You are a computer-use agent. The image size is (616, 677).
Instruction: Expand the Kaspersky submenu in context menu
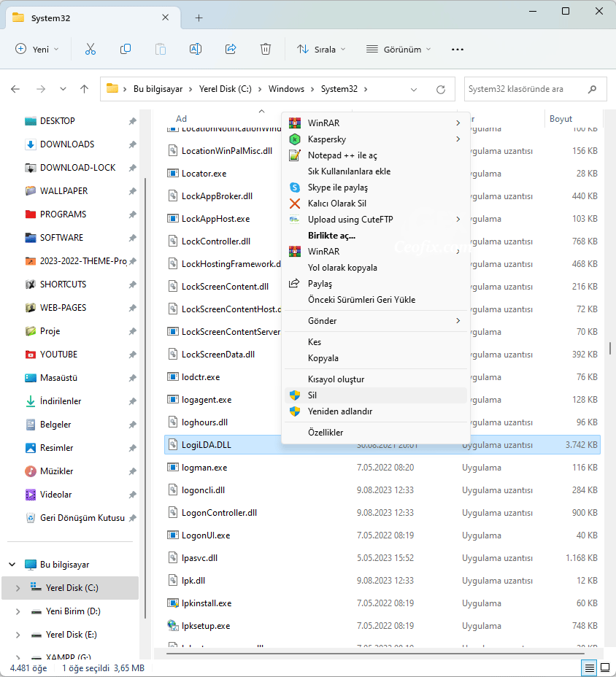376,139
